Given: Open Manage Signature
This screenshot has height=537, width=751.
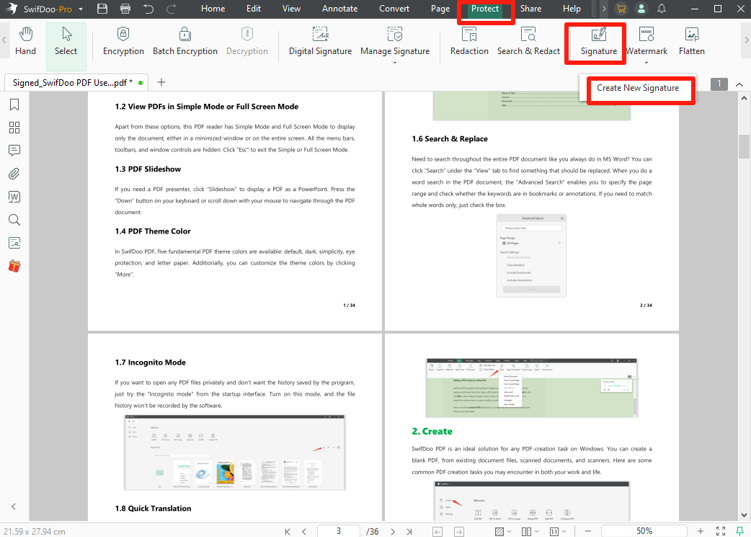Looking at the screenshot, I should [x=395, y=41].
